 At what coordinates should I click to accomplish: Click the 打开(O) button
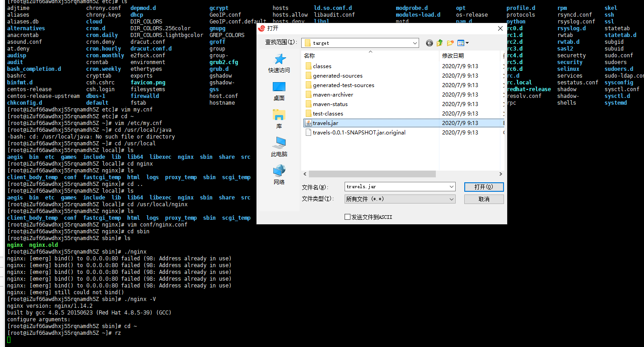484,187
